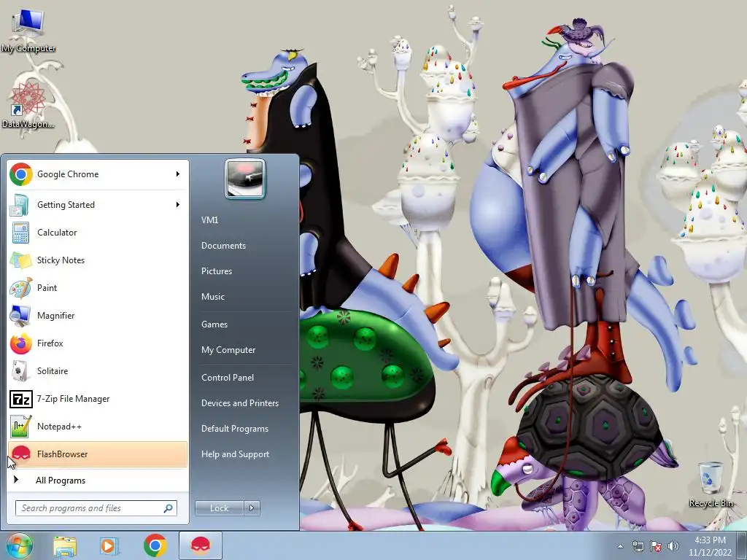Screen dimensions: 747x560
Task: Open Documents from the Start menu
Action: pyautogui.click(x=223, y=246)
